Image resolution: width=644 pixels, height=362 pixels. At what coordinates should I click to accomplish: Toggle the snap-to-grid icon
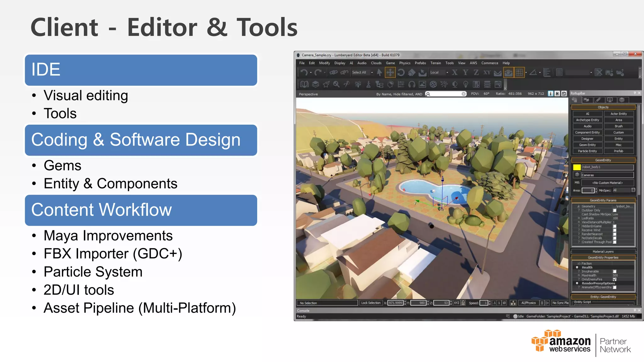coord(519,73)
